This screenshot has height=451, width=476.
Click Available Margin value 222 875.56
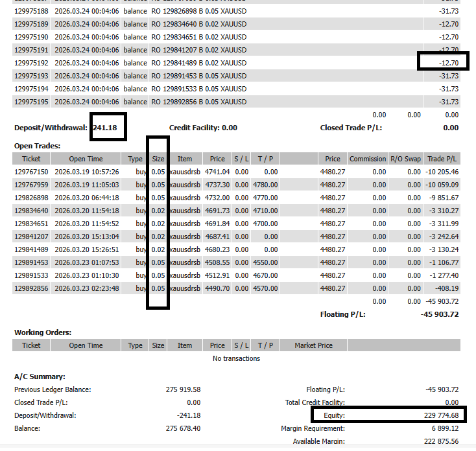[x=442, y=441]
